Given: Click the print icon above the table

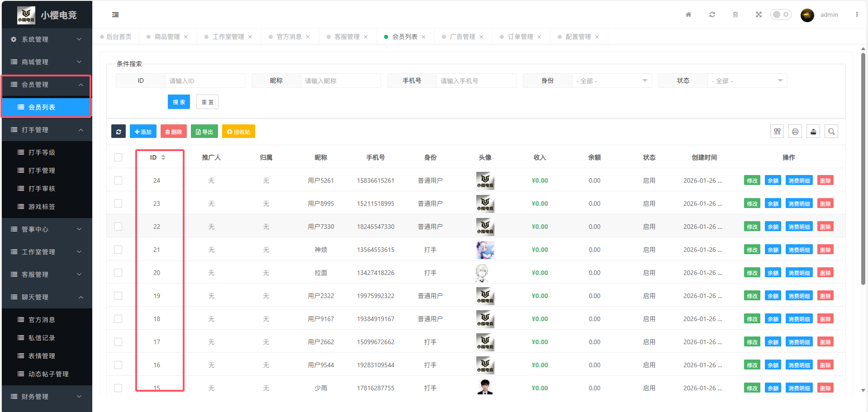Looking at the screenshot, I should (795, 132).
